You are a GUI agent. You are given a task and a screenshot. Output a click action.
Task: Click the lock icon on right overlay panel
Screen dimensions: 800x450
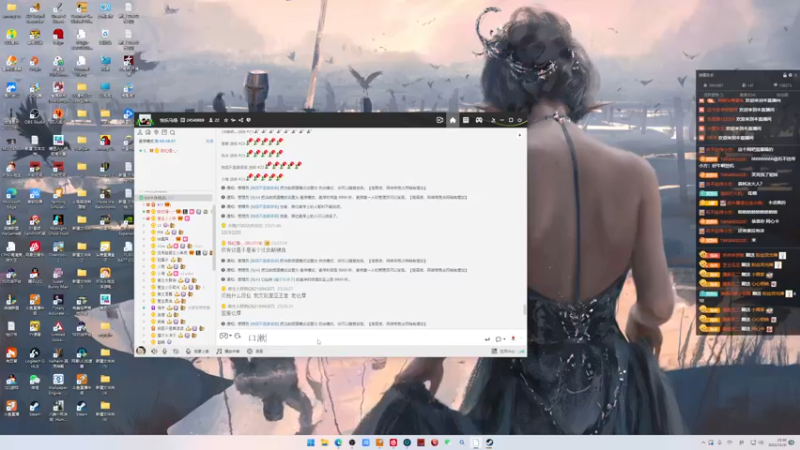[785, 75]
